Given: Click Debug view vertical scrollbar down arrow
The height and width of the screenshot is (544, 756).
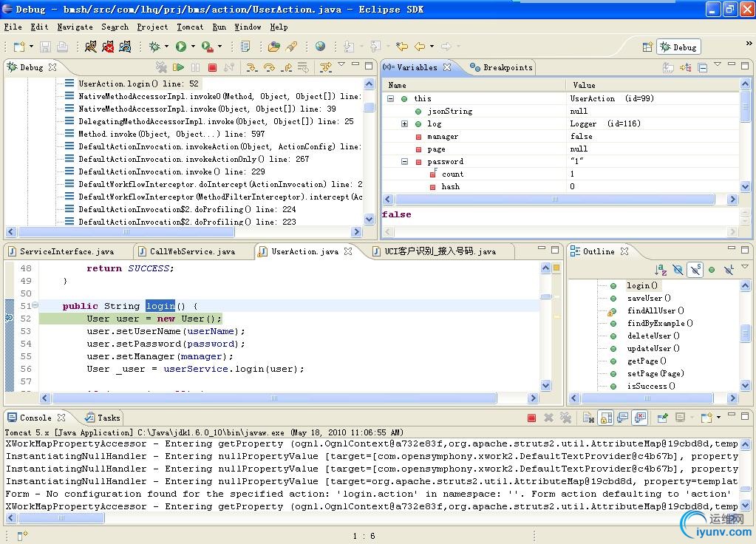Looking at the screenshot, I should [370, 219].
